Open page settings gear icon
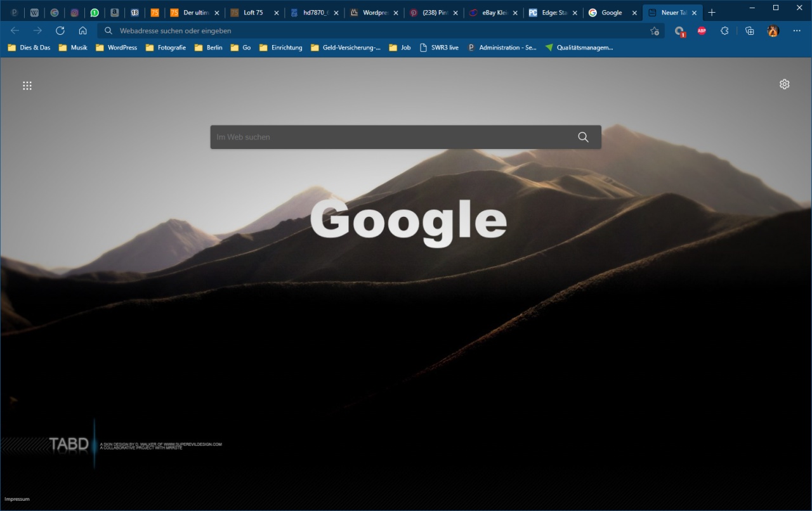Viewport: 812px width, 511px height. [784, 84]
